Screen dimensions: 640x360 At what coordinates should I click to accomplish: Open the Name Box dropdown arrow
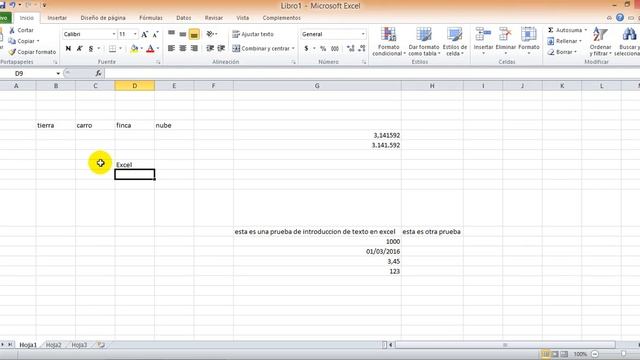tap(58, 73)
